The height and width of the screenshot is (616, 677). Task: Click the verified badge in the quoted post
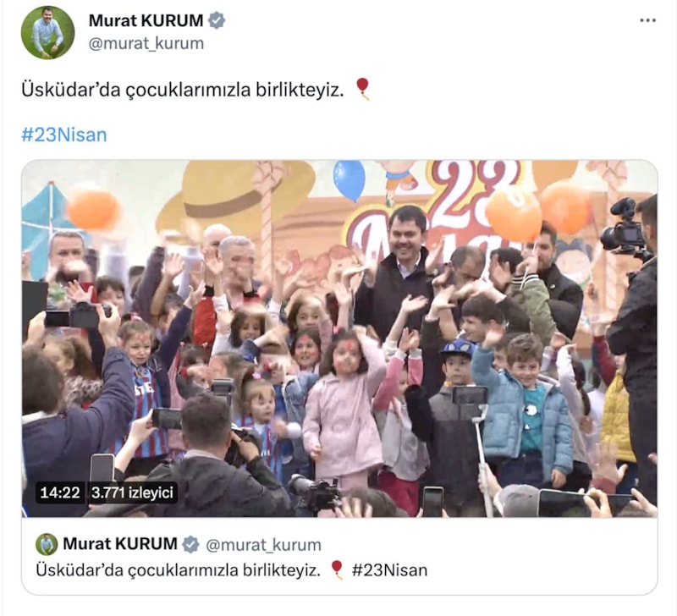coord(190,544)
